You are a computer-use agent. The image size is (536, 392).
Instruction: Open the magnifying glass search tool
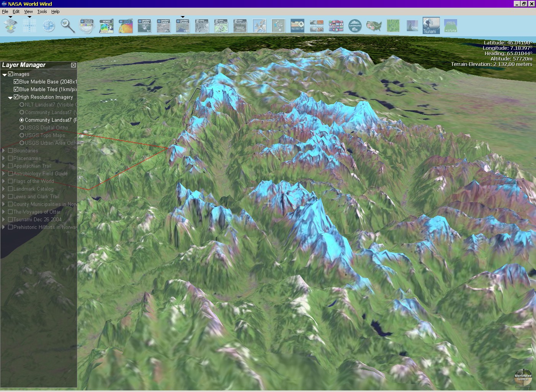point(68,26)
